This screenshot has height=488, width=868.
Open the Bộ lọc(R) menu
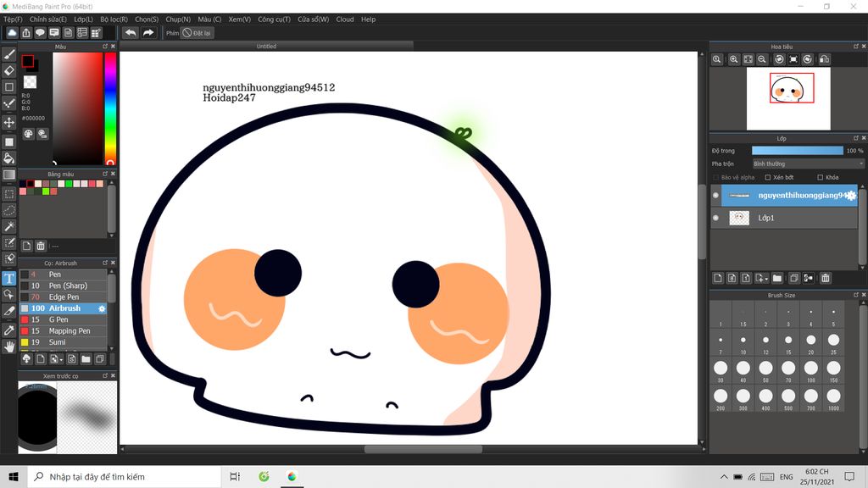coord(114,19)
